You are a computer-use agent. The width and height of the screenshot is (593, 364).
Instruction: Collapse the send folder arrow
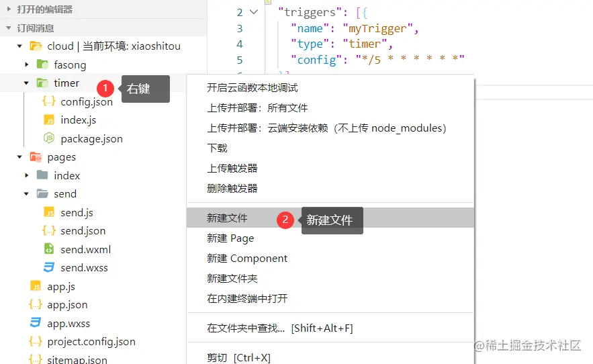[26, 193]
